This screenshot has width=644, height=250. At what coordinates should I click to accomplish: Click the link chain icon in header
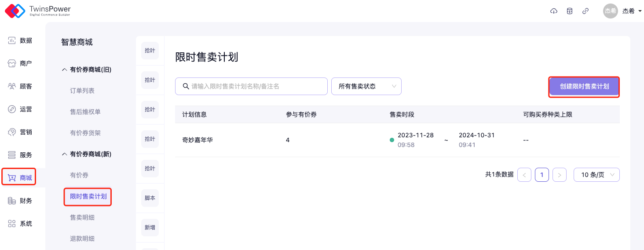[x=585, y=11]
